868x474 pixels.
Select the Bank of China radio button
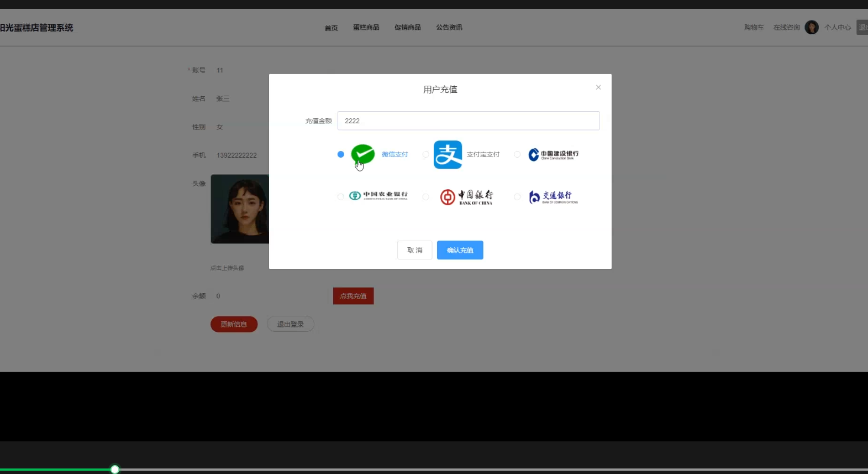click(x=425, y=196)
